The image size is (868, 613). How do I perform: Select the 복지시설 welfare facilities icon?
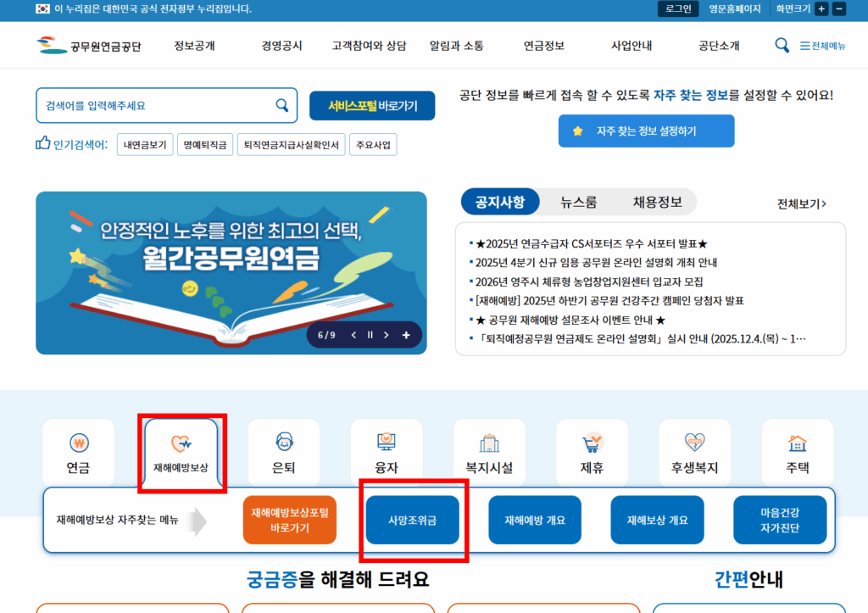click(489, 452)
